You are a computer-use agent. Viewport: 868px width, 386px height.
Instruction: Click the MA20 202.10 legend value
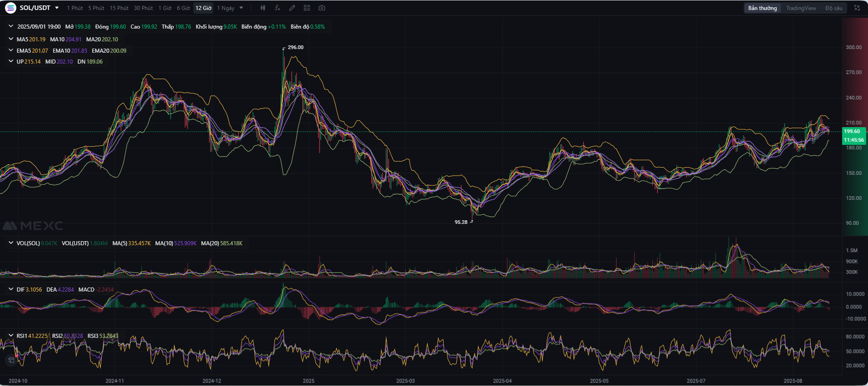[102, 40]
